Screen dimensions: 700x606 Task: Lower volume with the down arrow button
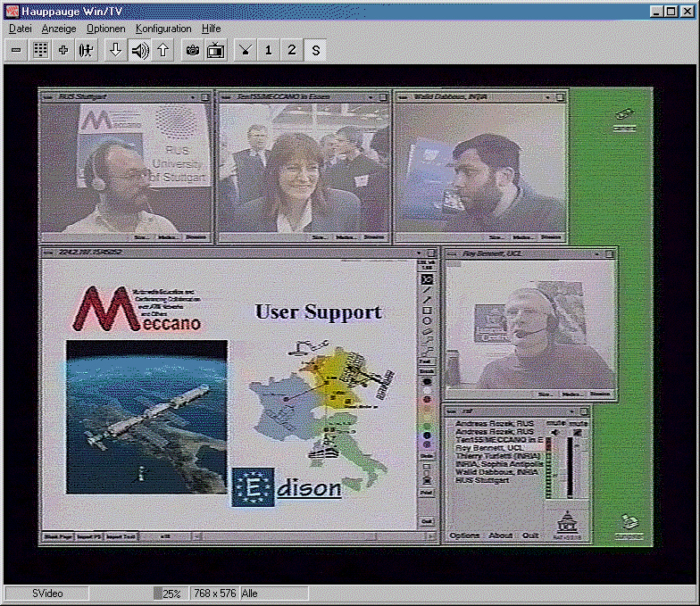point(116,50)
